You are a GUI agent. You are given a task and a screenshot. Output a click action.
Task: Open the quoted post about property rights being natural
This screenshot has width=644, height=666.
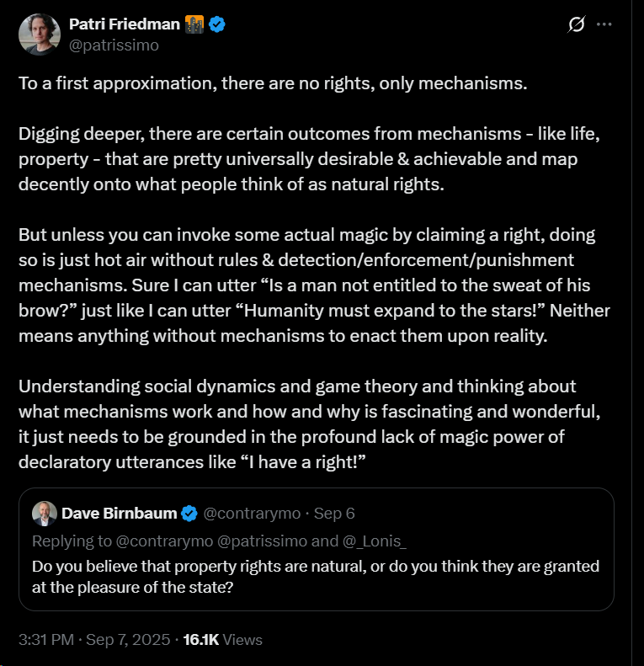316,576
